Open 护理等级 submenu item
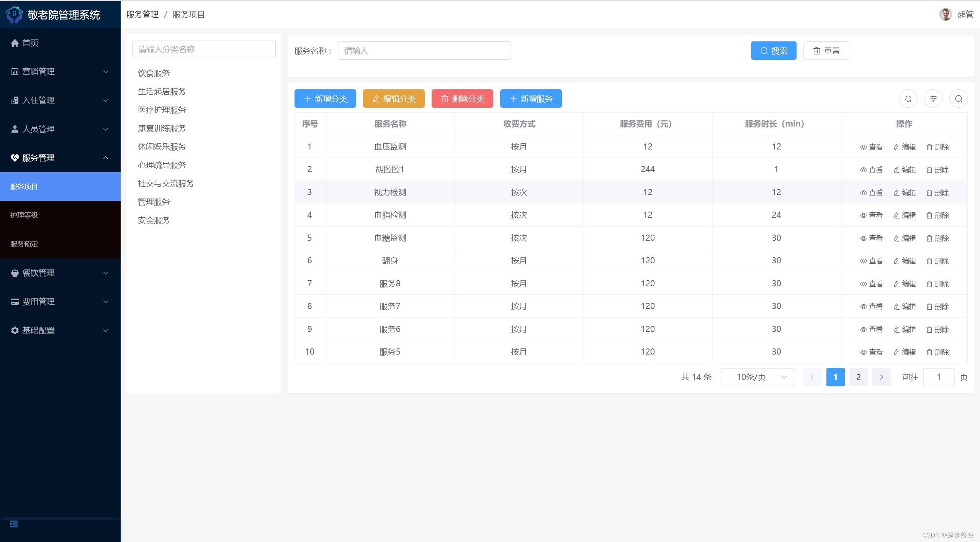Viewport: 980px width, 542px height. [60, 215]
